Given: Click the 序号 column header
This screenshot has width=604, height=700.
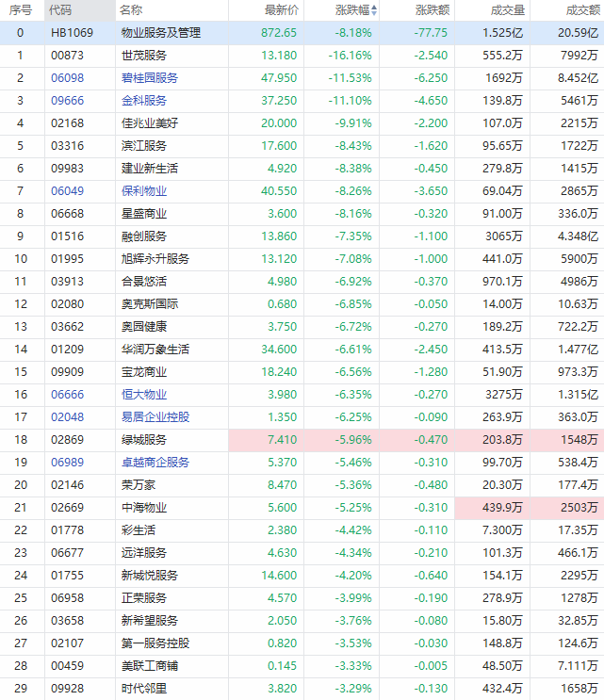Looking at the screenshot, I should click(x=20, y=10).
